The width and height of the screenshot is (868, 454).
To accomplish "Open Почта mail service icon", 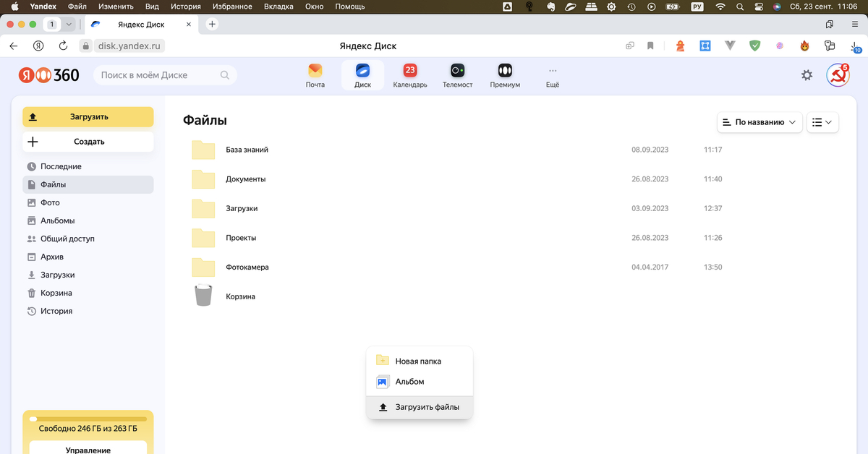I will point(315,75).
